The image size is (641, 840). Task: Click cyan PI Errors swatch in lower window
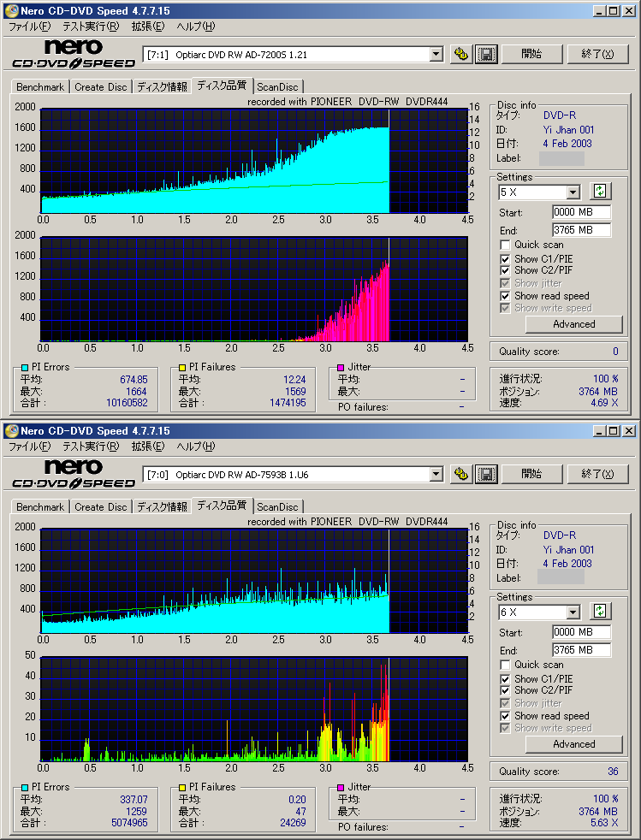click(x=25, y=788)
